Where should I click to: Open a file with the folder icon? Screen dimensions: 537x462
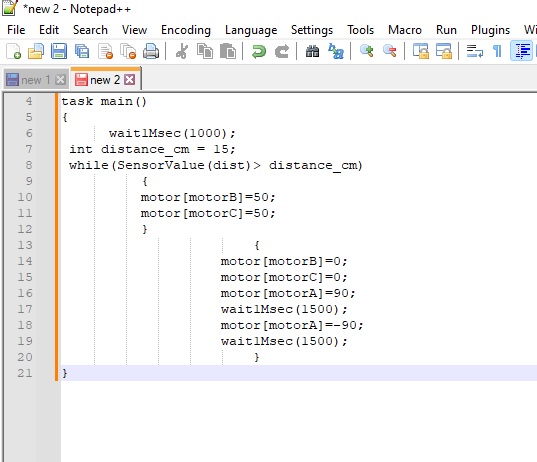[x=36, y=51]
